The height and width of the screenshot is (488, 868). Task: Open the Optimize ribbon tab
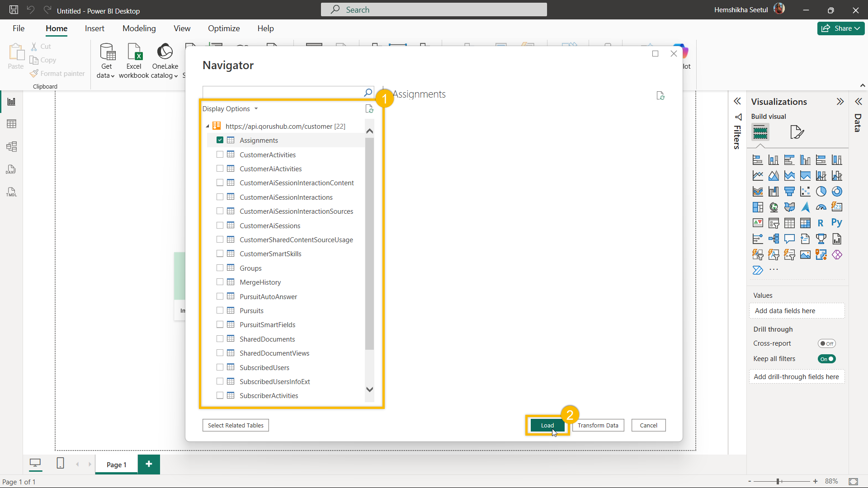click(x=224, y=28)
